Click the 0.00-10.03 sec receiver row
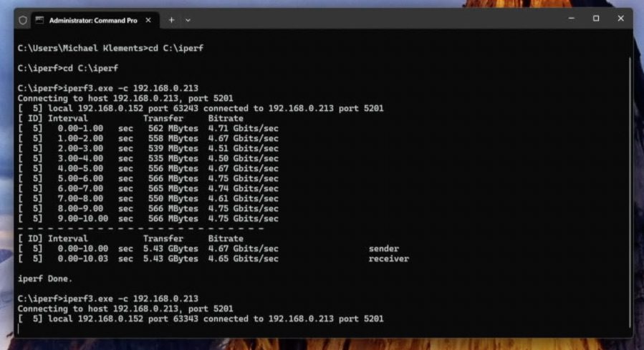This screenshot has width=644, height=350. coord(213,259)
